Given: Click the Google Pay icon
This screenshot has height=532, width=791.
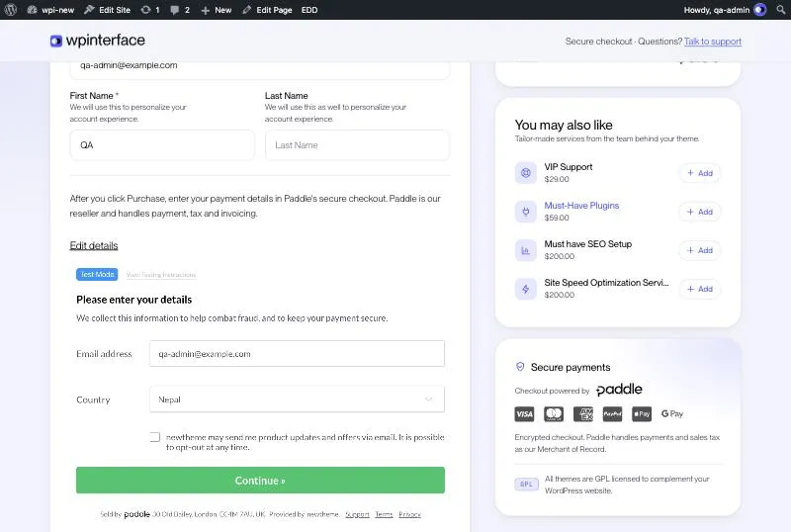Looking at the screenshot, I should [672, 414].
